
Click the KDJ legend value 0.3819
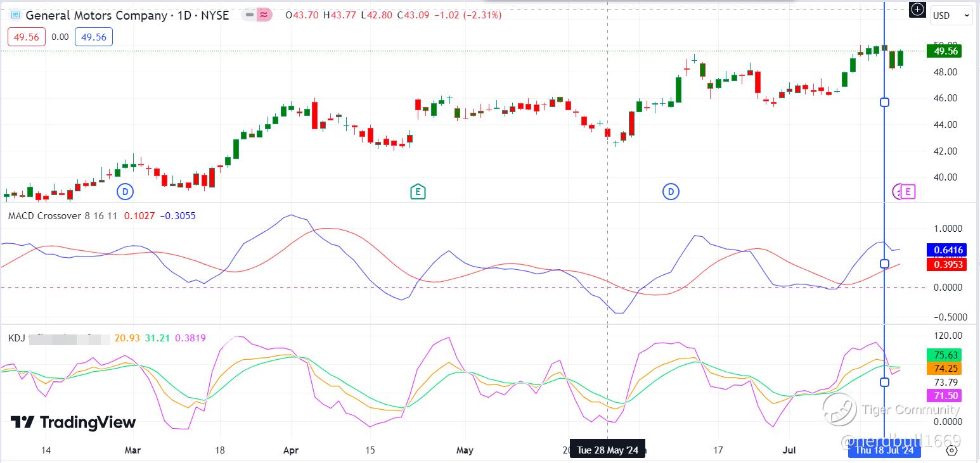click(190, 338)
